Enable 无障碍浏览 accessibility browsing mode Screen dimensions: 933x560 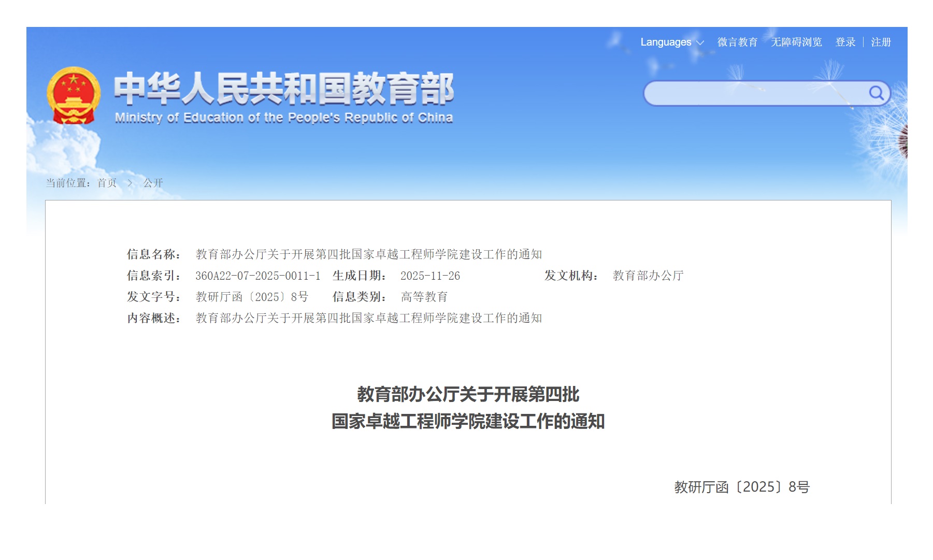click(796, 42)
